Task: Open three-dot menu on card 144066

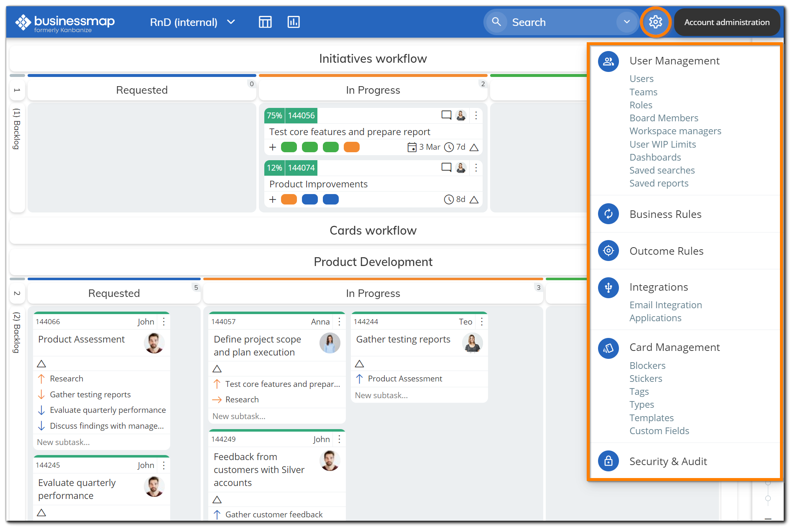Action: coord(164,321)
